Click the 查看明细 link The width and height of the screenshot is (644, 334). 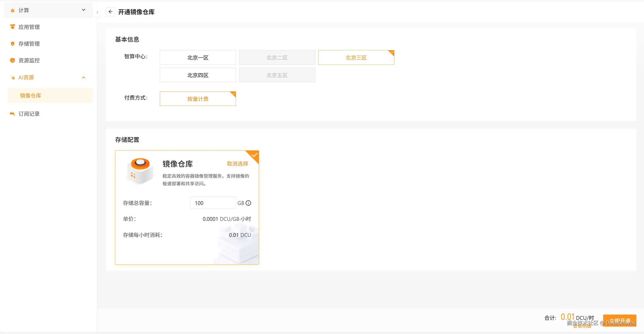tap(582, 326)
